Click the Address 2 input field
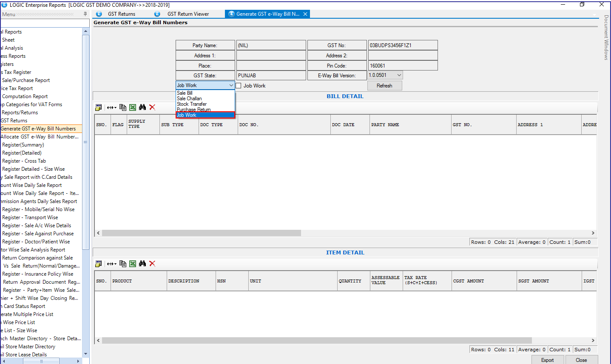 click(403, 55)
